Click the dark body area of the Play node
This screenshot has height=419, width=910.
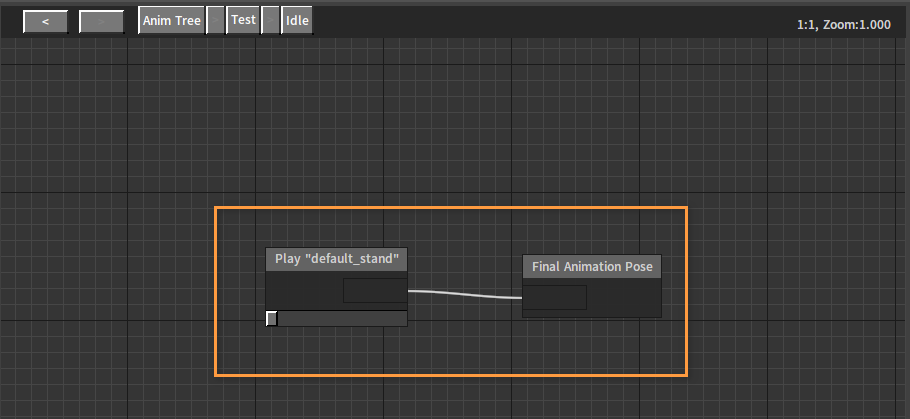304,291
